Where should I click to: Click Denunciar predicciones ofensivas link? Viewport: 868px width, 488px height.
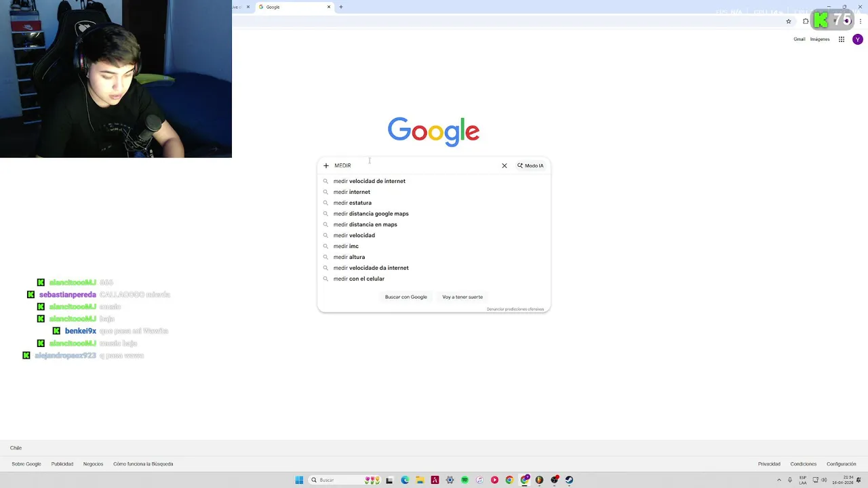tap(515, 309)
